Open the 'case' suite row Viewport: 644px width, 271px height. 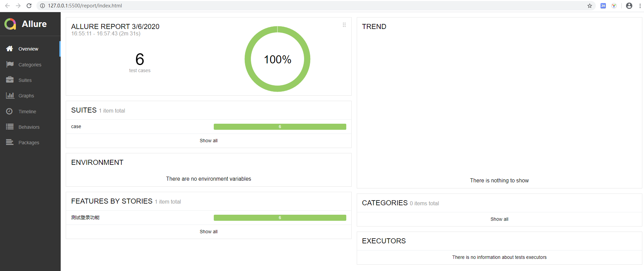click(x=208, y=127)
